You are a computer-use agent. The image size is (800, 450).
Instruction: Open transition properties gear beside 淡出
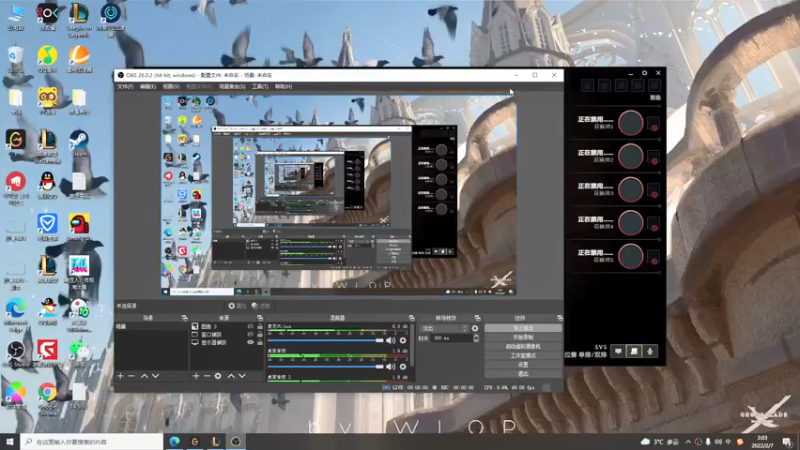[x=475, y=329]
